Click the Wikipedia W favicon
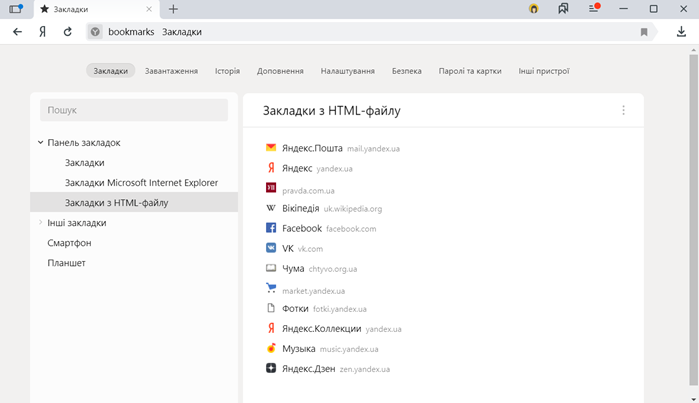The height and width of the screenshot is (403, 699). tap(271, 208)
